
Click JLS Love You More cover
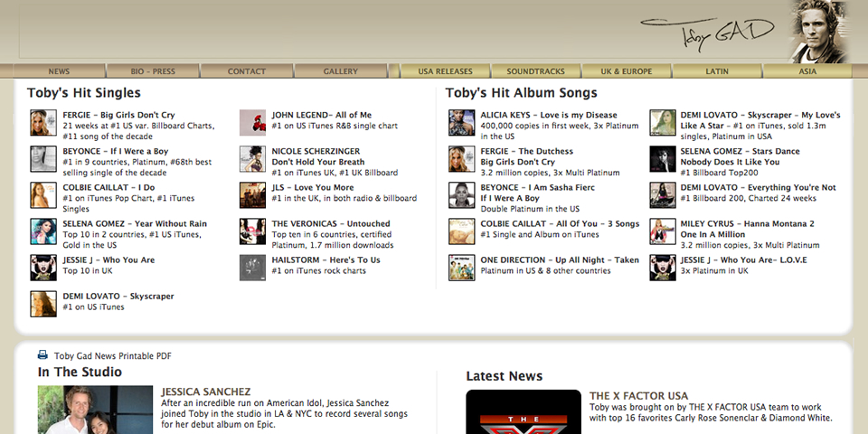pos(252,195)
